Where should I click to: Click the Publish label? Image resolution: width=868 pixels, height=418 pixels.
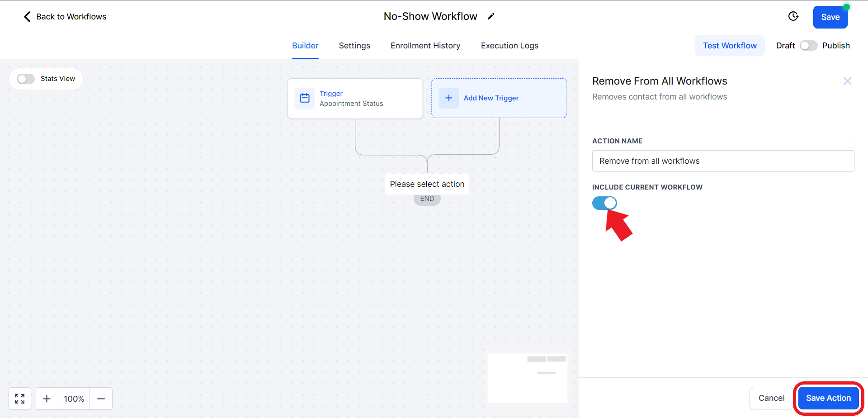(836, 46)
